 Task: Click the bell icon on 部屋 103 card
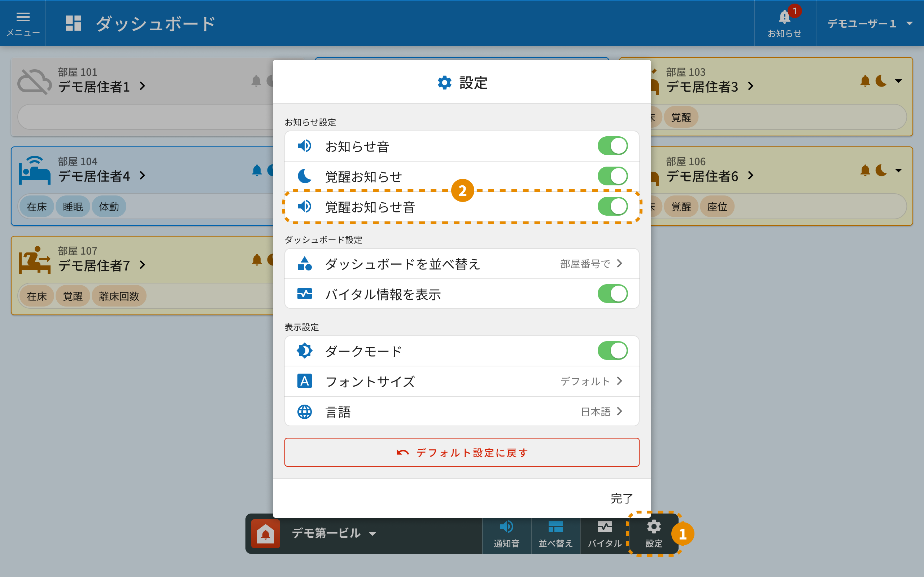point(865,81)
